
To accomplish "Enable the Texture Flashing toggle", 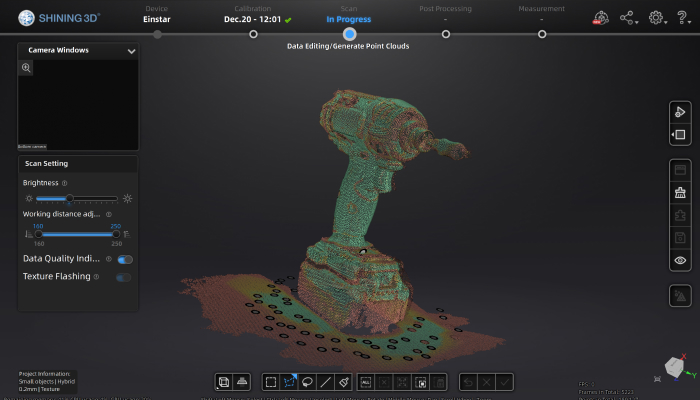I will click(124, 277).
